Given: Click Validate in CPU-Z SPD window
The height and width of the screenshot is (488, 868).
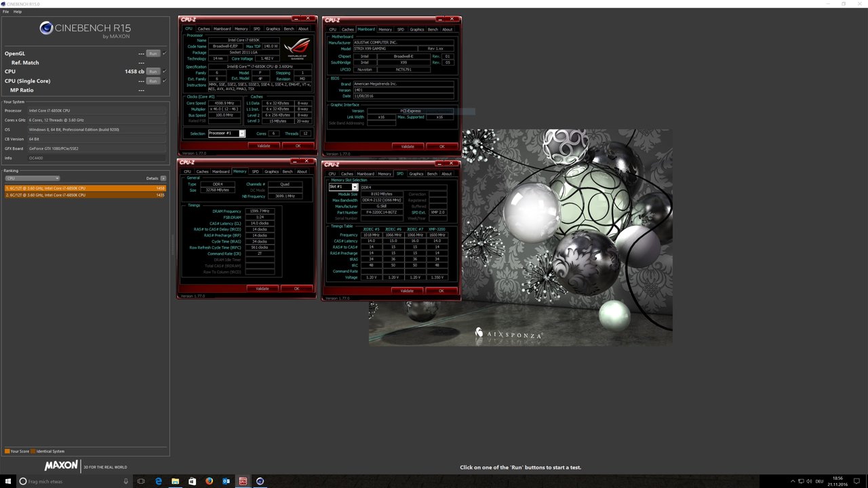Looking at the screenshot, I should tap(407, 291).
